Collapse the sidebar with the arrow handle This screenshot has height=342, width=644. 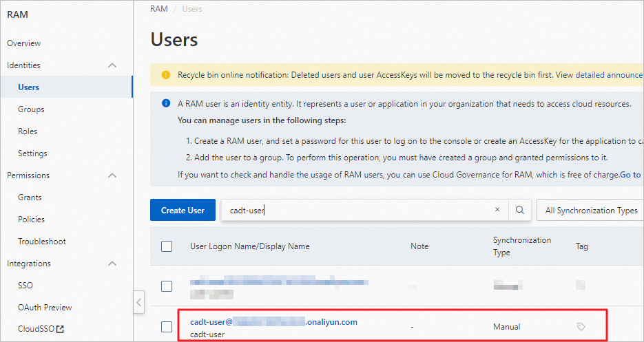[x=139, y=303]
